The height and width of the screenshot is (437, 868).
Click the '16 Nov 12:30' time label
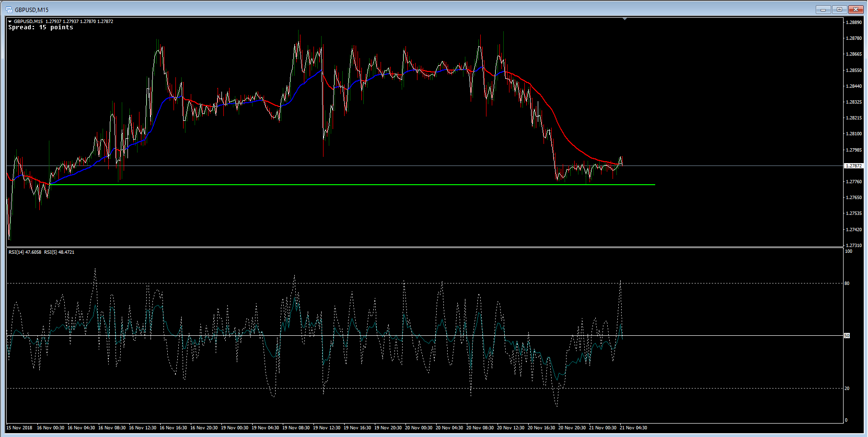(x=142, y=428)
